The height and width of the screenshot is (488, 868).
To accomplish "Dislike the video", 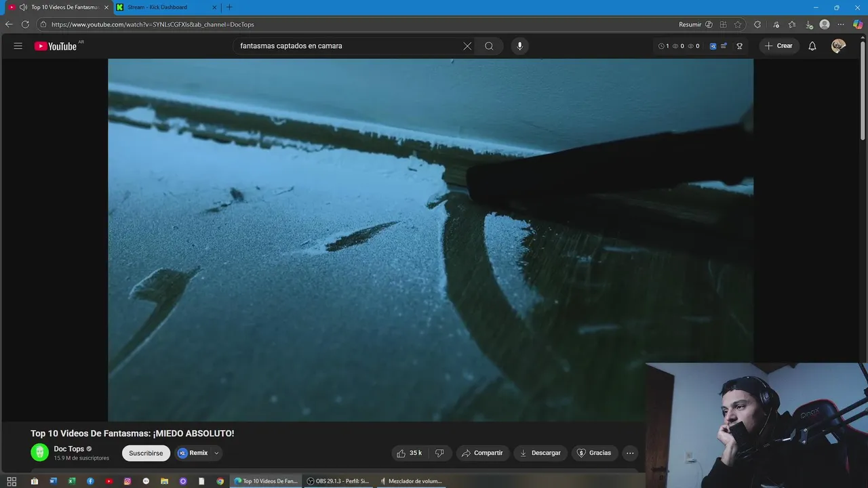I will [439, 453].
